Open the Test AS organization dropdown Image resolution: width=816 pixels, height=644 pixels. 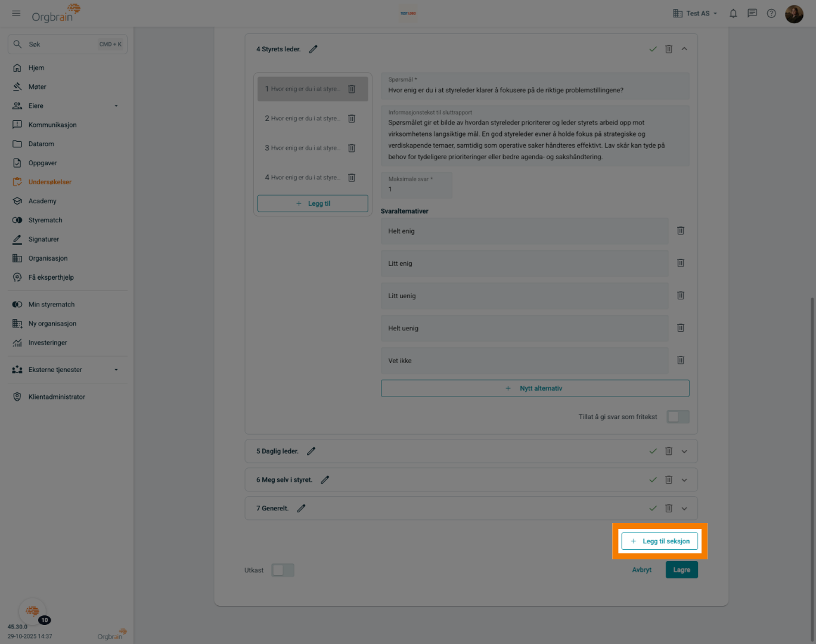click(695, 13)
